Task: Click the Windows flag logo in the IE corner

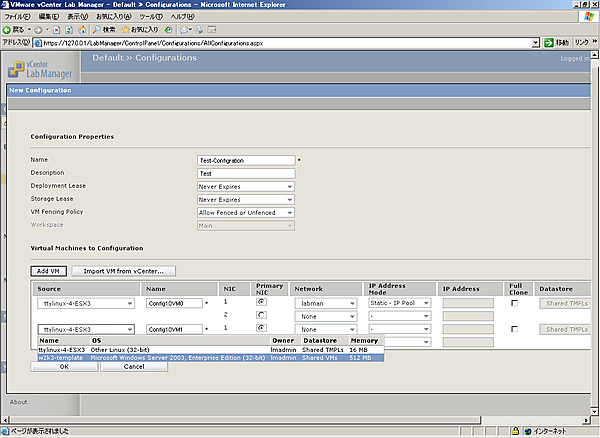Action: (589, 17)
